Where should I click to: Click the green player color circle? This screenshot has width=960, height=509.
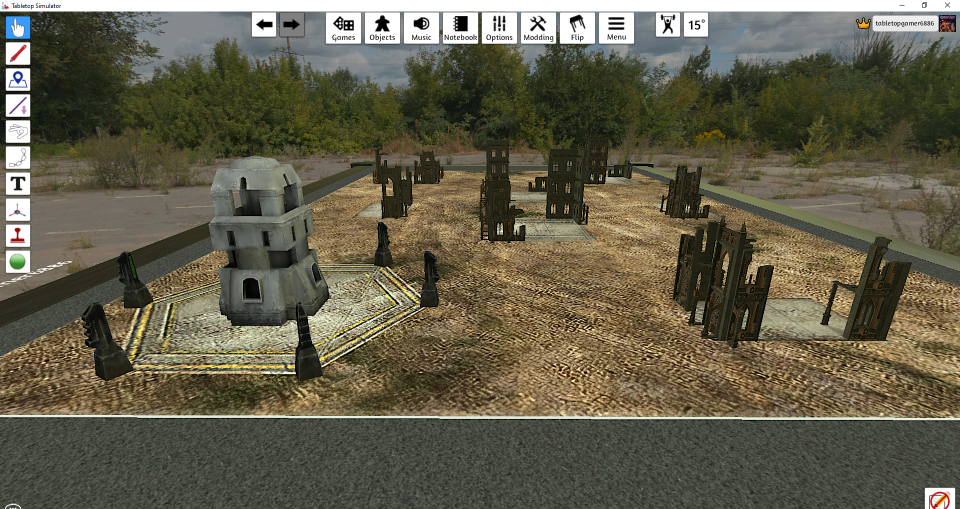tap(18, 262)
